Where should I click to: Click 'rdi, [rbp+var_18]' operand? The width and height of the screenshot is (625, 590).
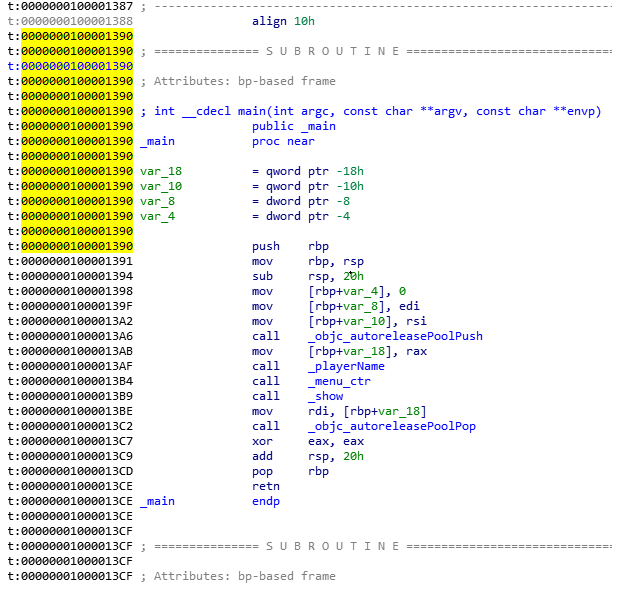coord(368,411)
